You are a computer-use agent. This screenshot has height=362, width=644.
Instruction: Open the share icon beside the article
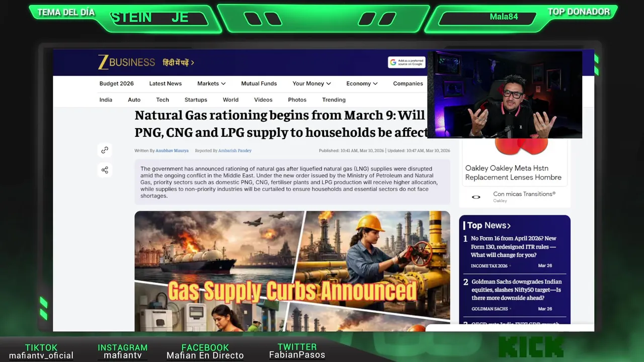(105, 170)
